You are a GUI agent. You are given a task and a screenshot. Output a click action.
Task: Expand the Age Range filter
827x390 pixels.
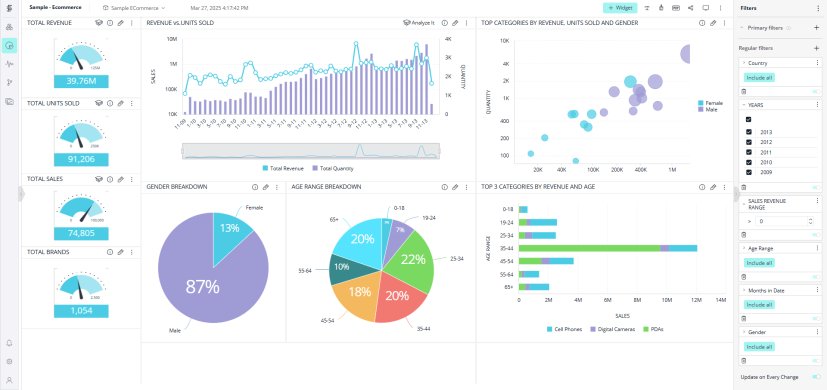point(744,248)
